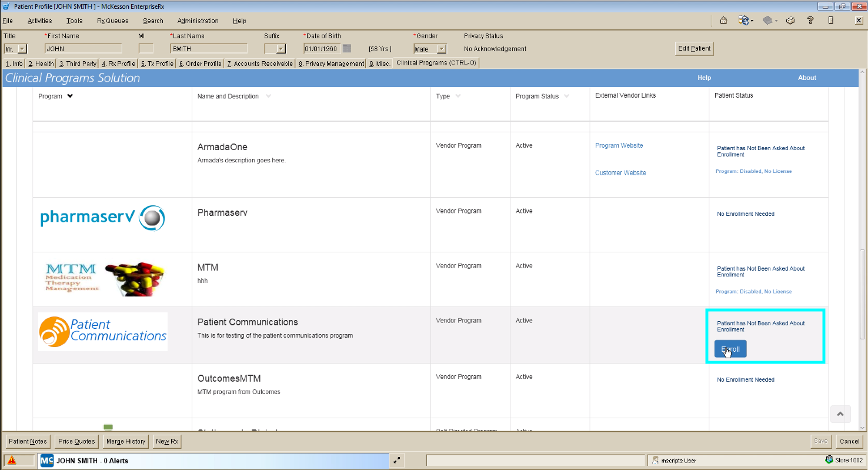The width and height of the screenshot is (868, 470).
Task: Click the Store 1002 status icon
Action: (x=829, y=460)
